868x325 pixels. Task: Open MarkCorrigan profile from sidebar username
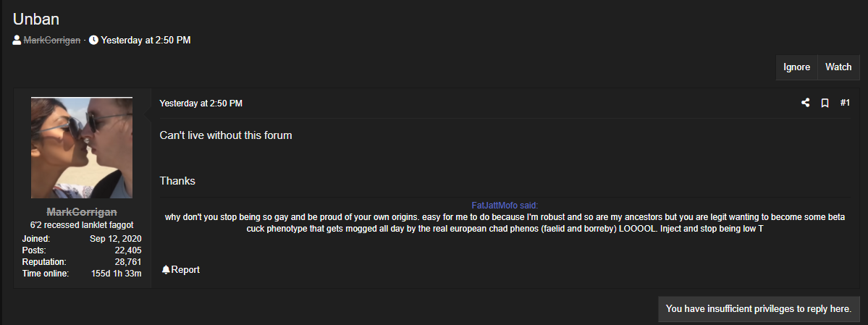point(82,212)
